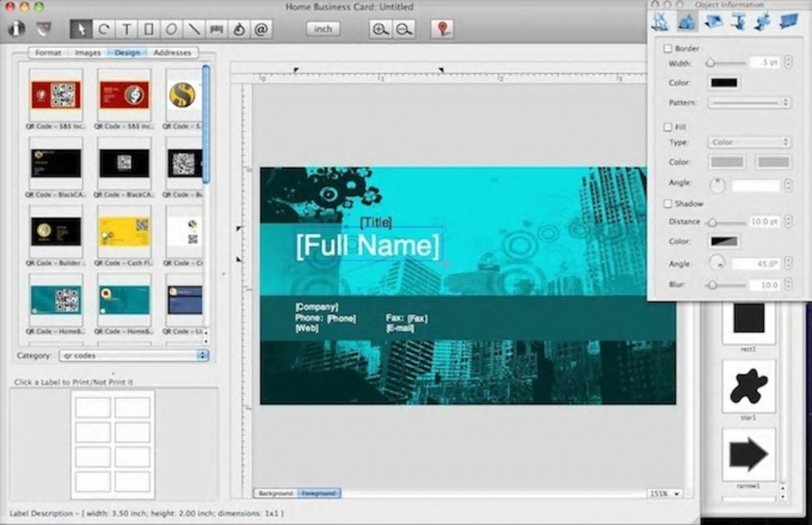Viewport: 812px width, 525px height.
Task: Open the Category qr codes dropdown
Action: pyautogui.click(x=134, y=355)
